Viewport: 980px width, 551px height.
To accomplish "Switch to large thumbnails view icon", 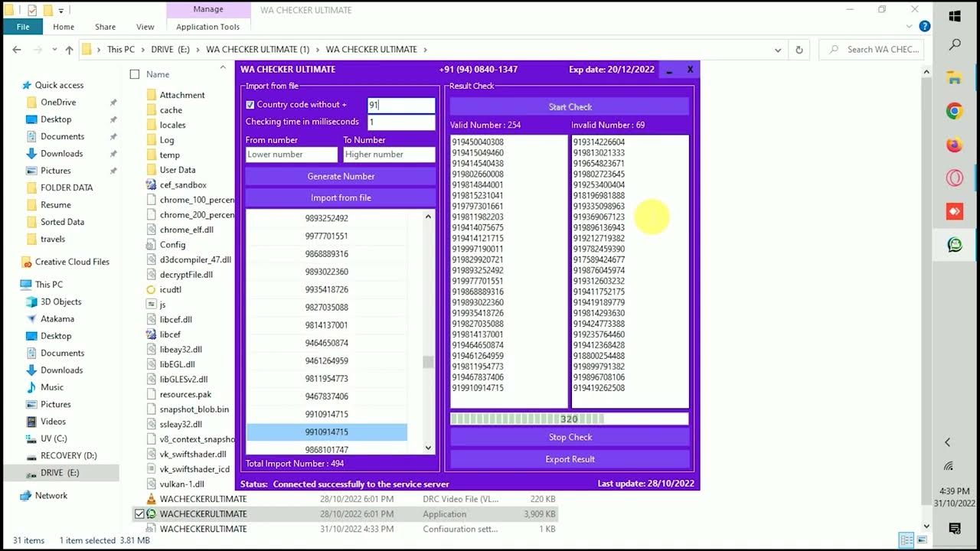I will (x=921, y=540).
